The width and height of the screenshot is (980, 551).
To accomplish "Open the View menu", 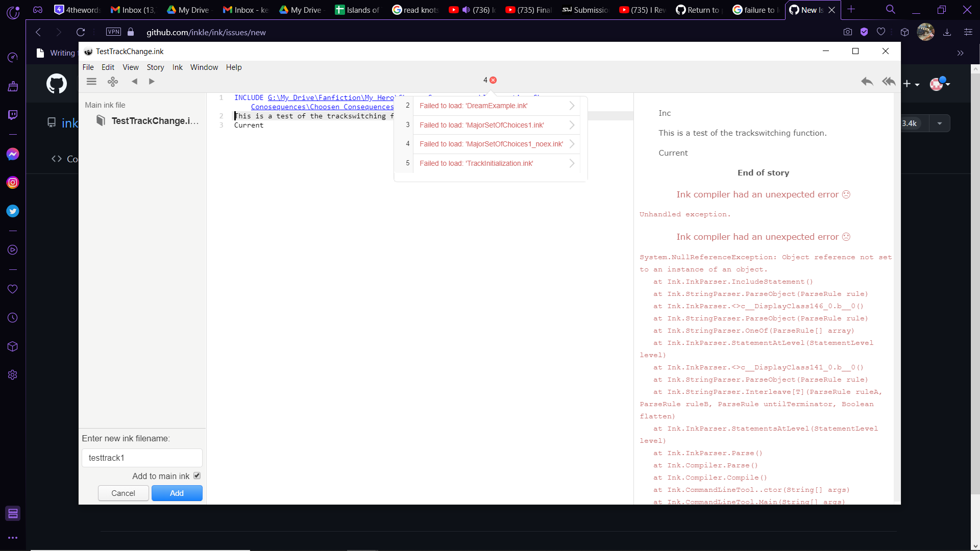I will (131, 67).
